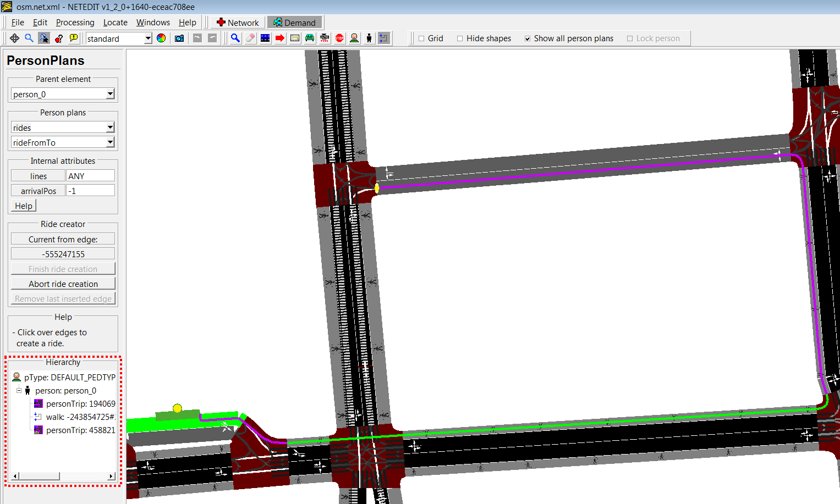Open the Processing menu
The height and width of the screenshot is (504, 840).
[x=75, y=23]
